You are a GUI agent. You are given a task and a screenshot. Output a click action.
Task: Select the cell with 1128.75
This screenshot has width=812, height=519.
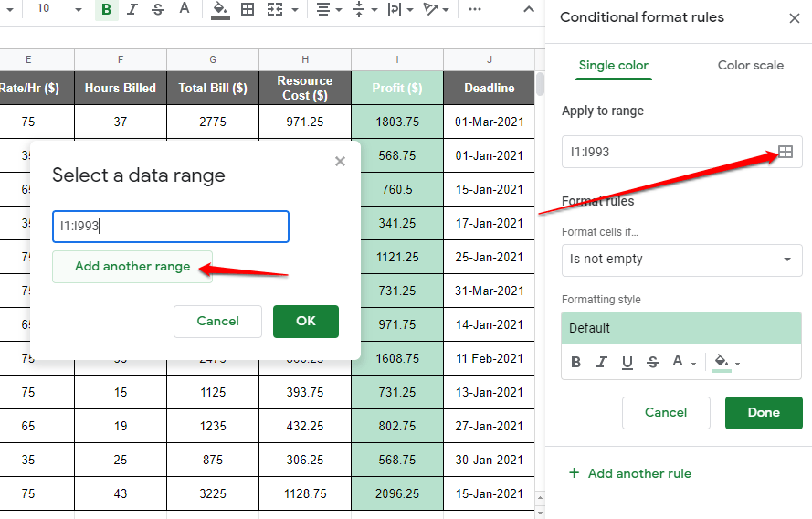point(305,493)
